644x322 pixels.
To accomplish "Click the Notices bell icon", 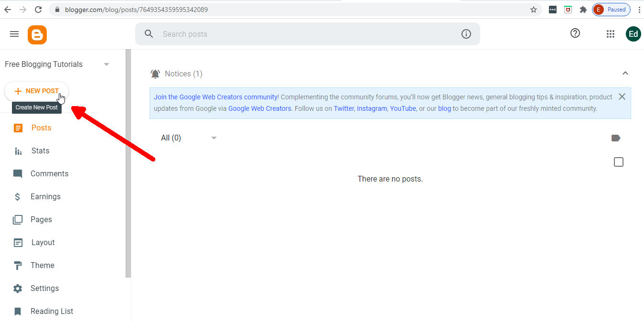I will 155,74.
